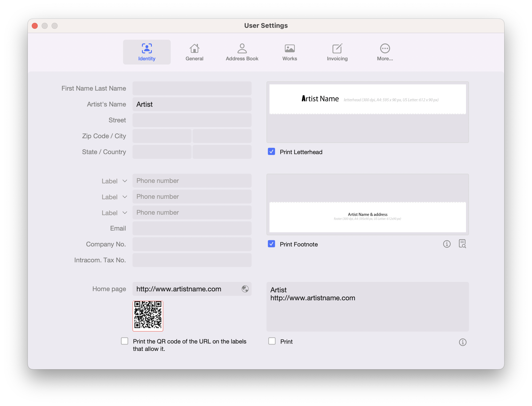Disable the Print Letterhead checkbox
Viewport: 532px width, 406px height.
[271, 152]
